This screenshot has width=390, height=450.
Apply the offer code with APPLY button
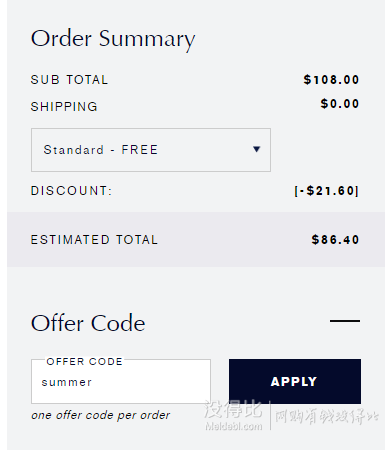pyautogui.click(x=295, y=381)
